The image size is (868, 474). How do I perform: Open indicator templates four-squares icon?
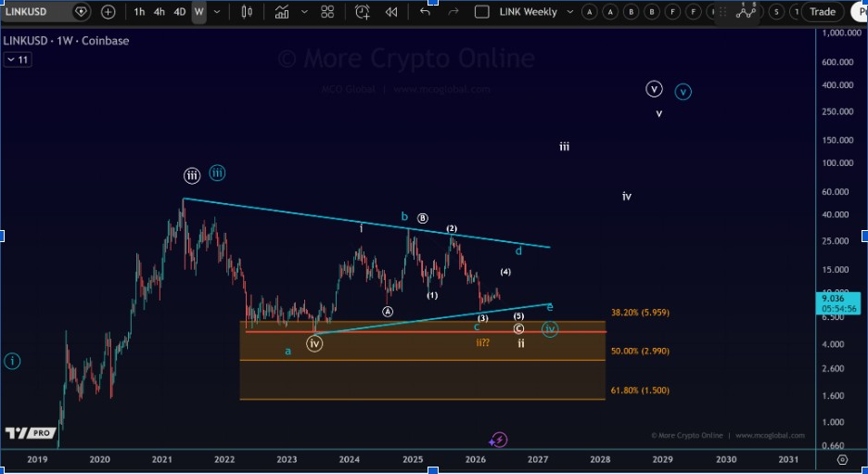[x=327, y=12]
